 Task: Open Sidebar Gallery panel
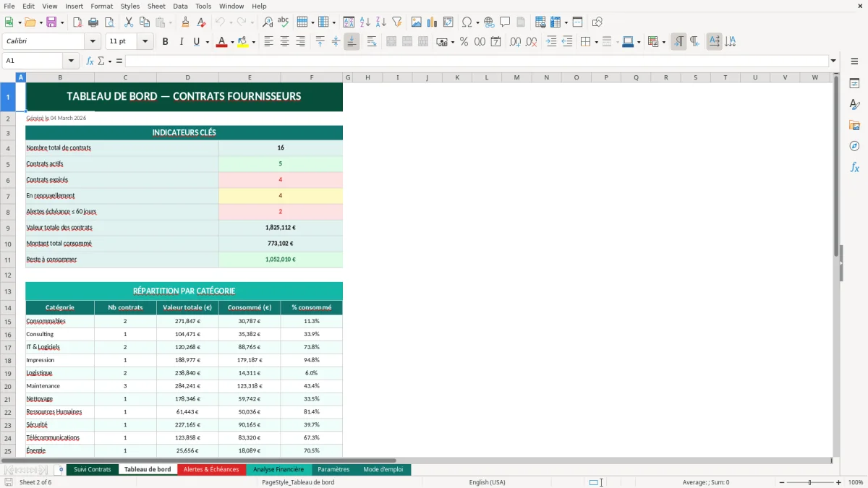(854, 125)
